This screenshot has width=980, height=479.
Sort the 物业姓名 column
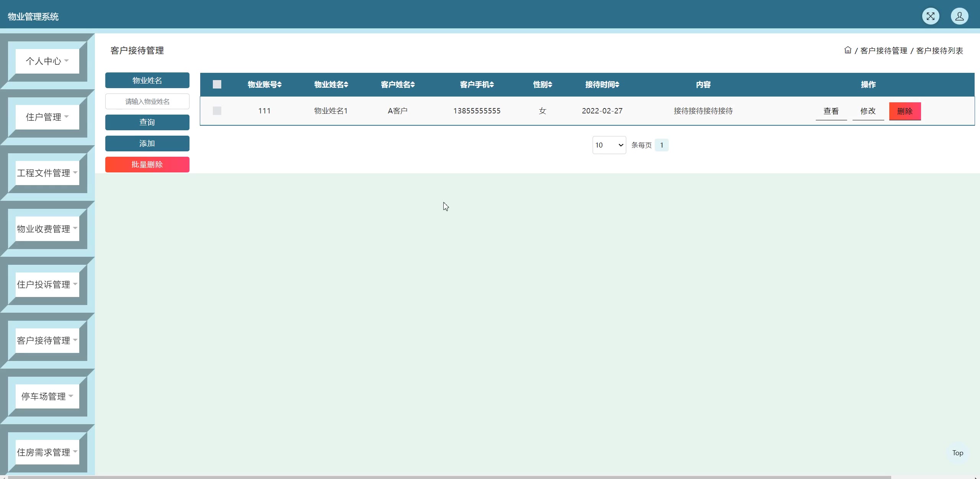click(346, 85)
